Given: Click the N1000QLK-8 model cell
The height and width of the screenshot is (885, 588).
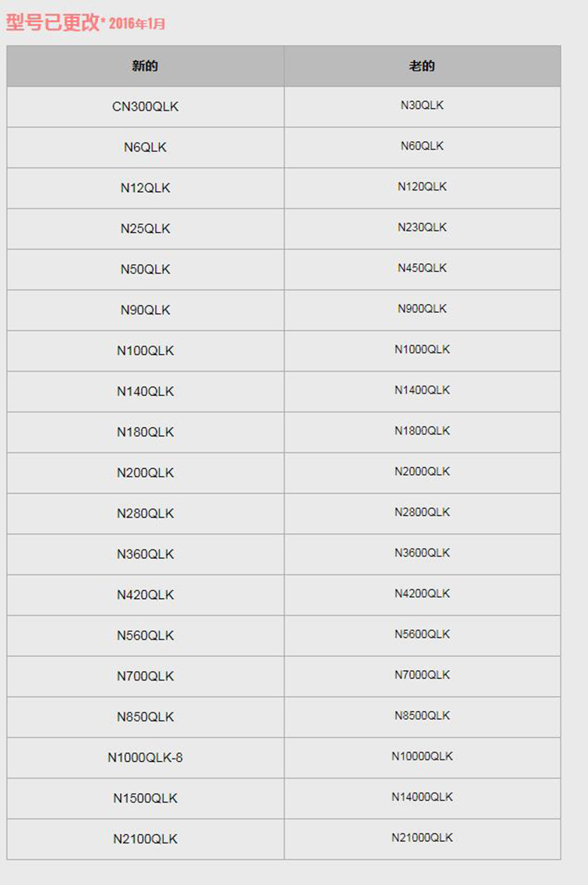Looking at the screenshot, I should pyautogui.click(x=145, y=758).
